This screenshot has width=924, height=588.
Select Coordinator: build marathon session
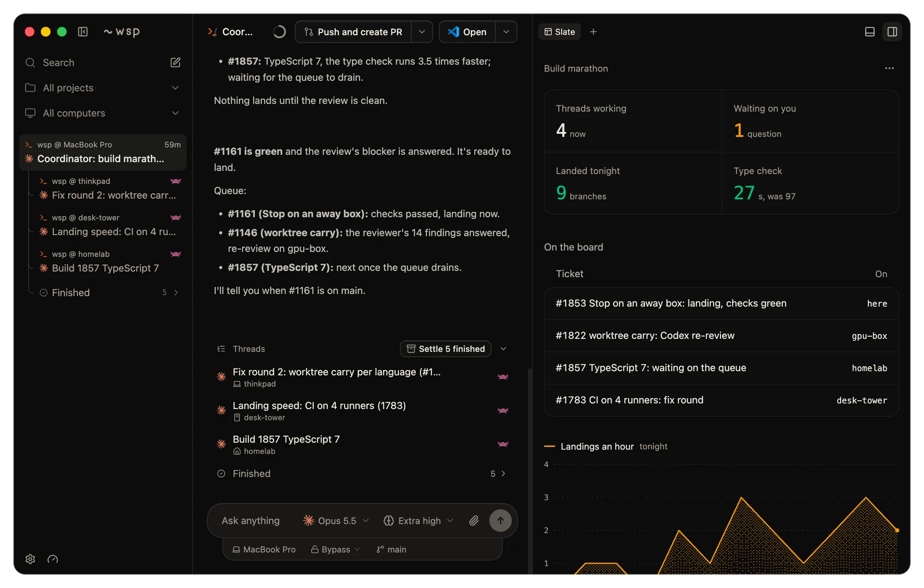(103, 152)
